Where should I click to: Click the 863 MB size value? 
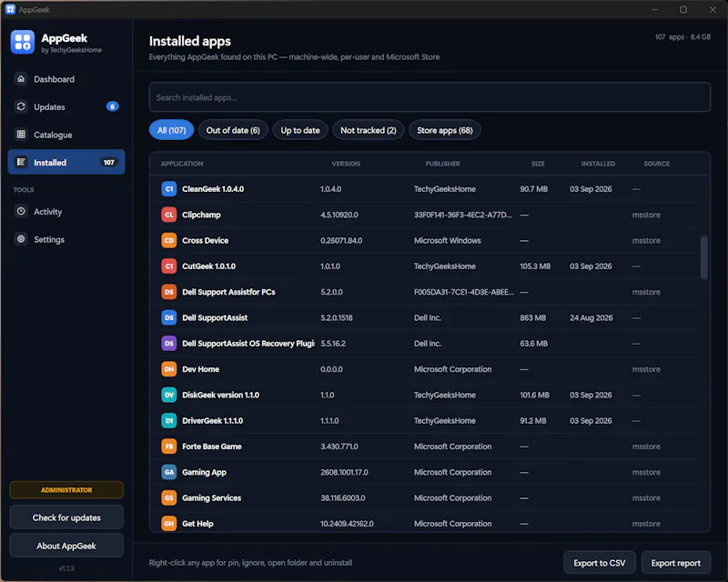click(533, 317)
